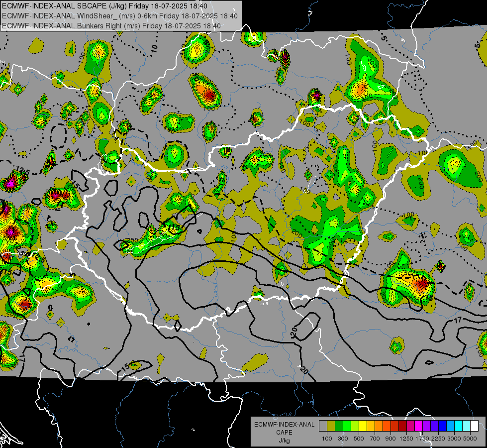Pick the pure yellow legend swatch
The image size is (487, 448).
(x=363, y=426)
